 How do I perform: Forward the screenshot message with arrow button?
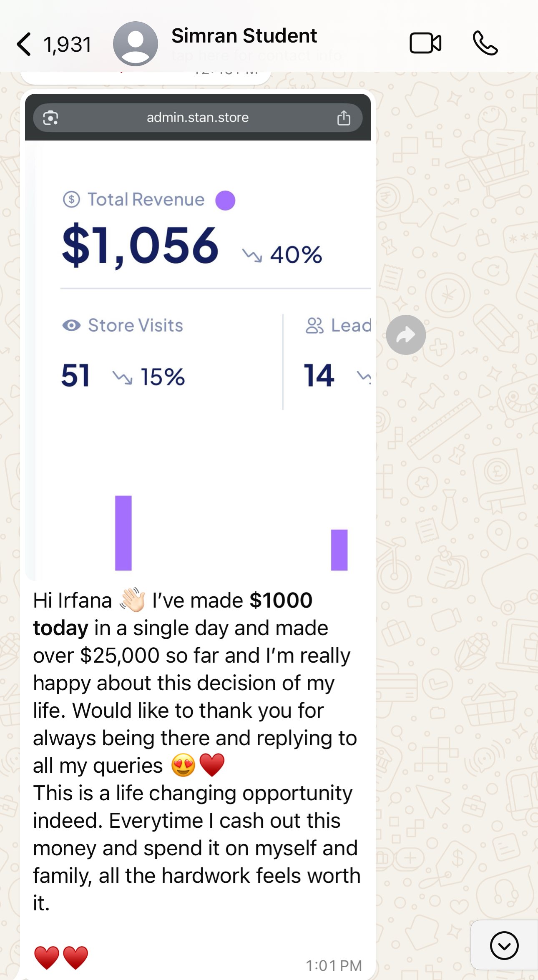click(405, 335)
